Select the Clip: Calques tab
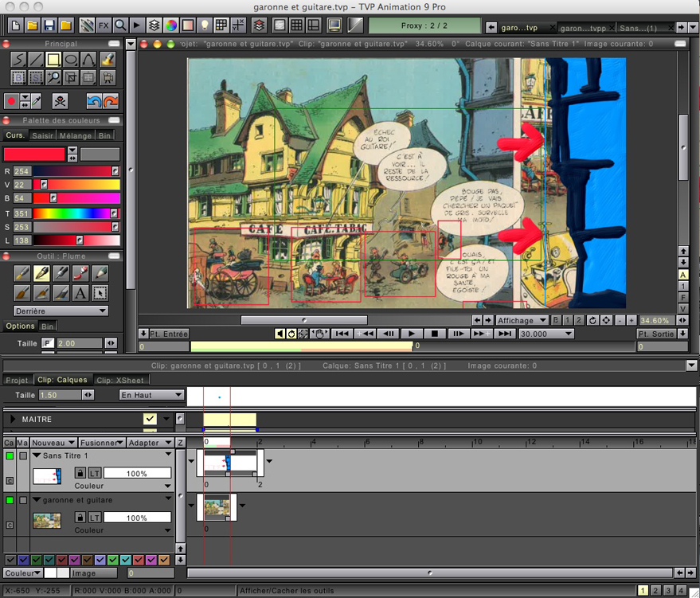Screen dimensions: 700x598 (62, 380)
